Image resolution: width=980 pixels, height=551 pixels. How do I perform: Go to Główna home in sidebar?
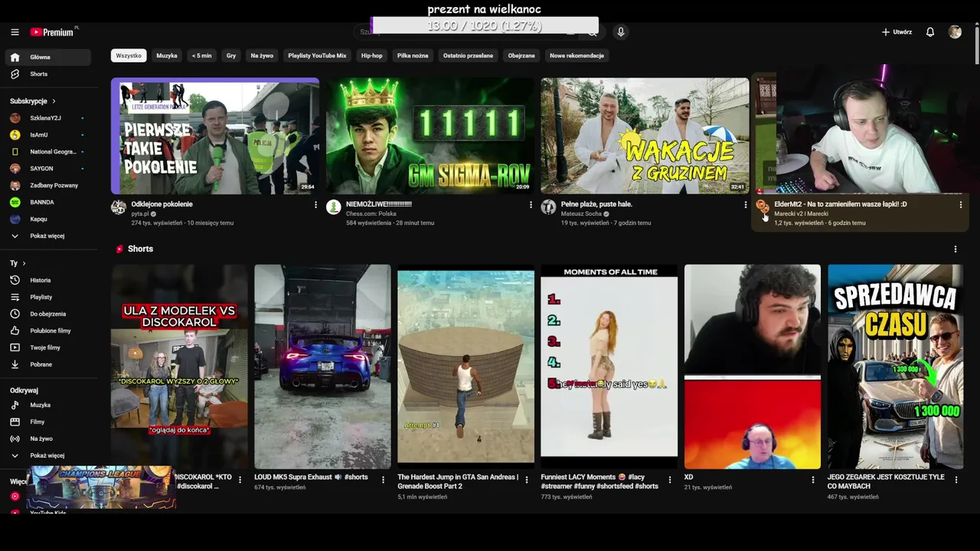click(50, 57)
